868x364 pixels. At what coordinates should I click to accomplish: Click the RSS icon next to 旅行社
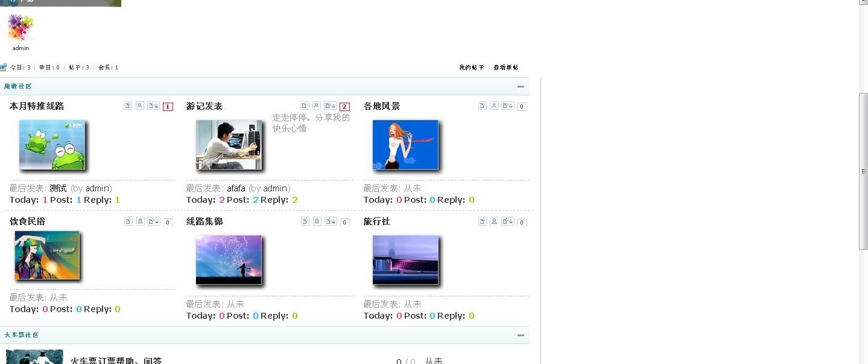(494, 222)
